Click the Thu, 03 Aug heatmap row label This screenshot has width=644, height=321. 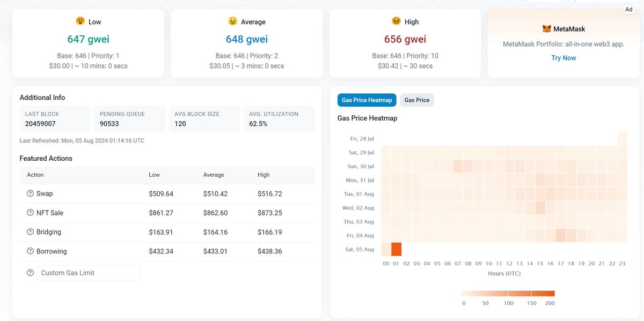click(x=359, y=222)
